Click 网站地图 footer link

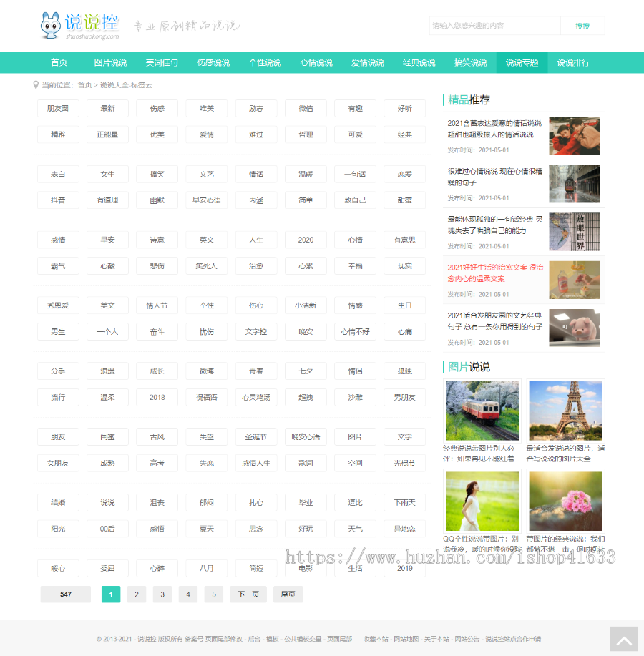(x=406, y=639)
